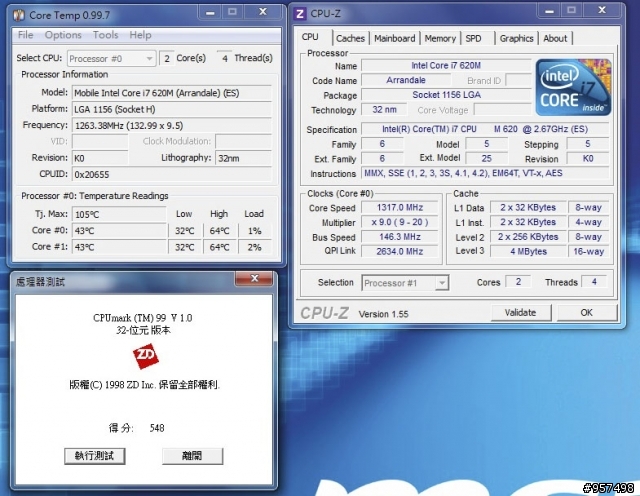Screen dimensions: 640x496
Task: Close the Core Temp window
Action: [263, 13]
